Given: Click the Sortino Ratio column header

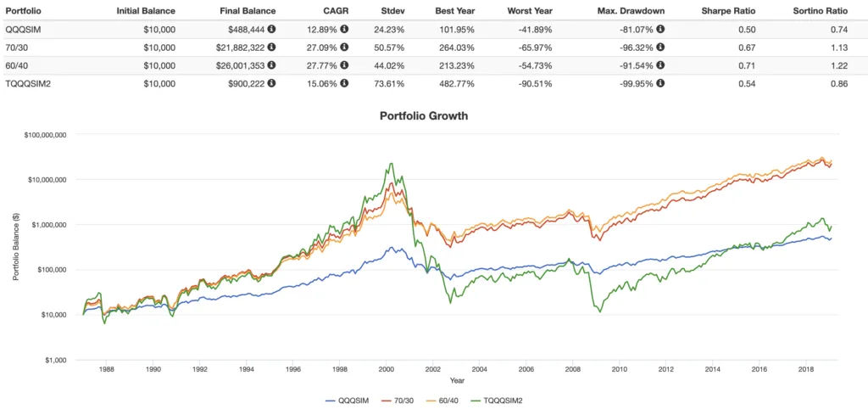Looking at the screenshot, I should (821, 10).
